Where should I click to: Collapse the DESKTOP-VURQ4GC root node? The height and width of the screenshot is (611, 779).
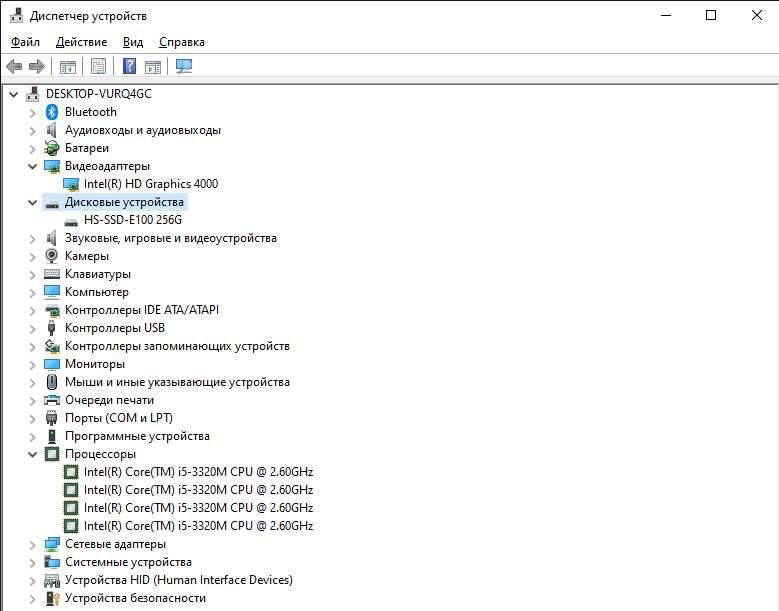(x=14, y=94)
